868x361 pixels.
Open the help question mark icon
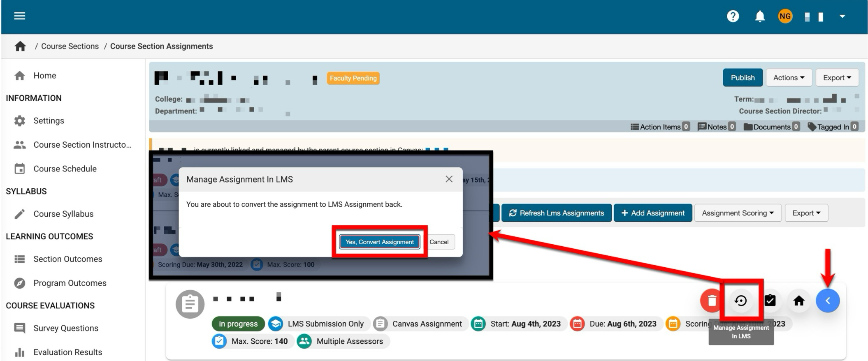point(733,16)
